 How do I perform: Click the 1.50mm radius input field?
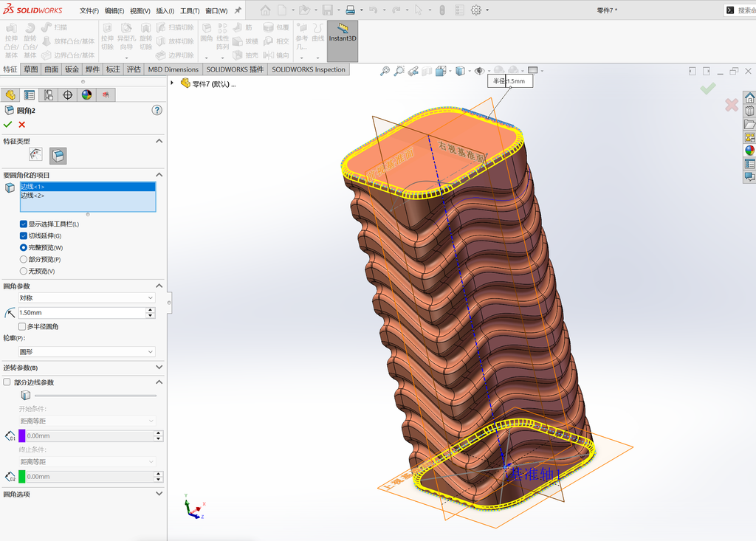tap(82, 313)
